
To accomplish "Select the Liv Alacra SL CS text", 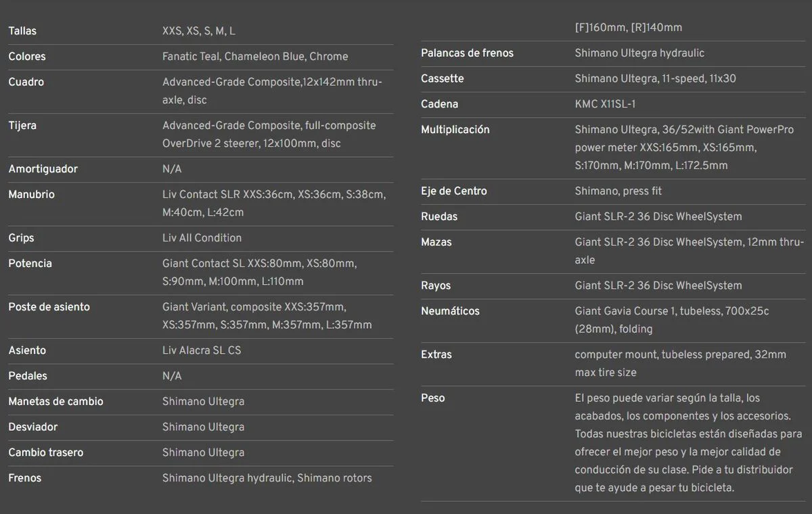I will (x=202, y=350).
